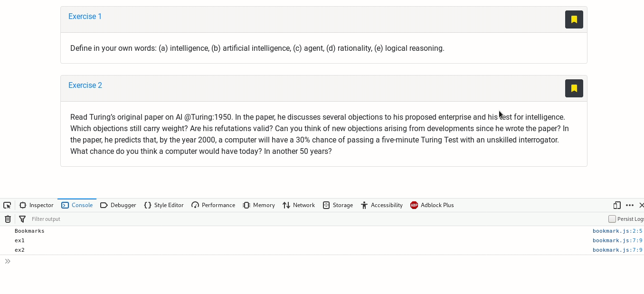
Task: Open the DevTools customize menu
Action: [x=630, y=205]
